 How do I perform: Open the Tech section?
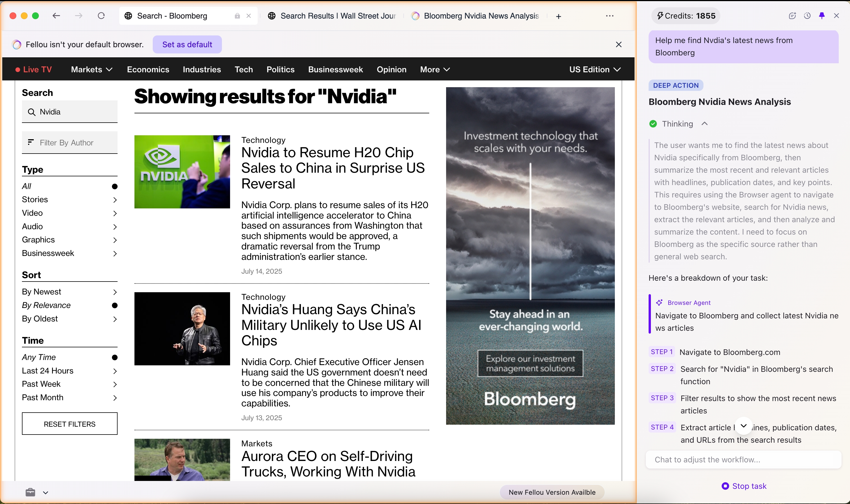[x=244, y=69]
